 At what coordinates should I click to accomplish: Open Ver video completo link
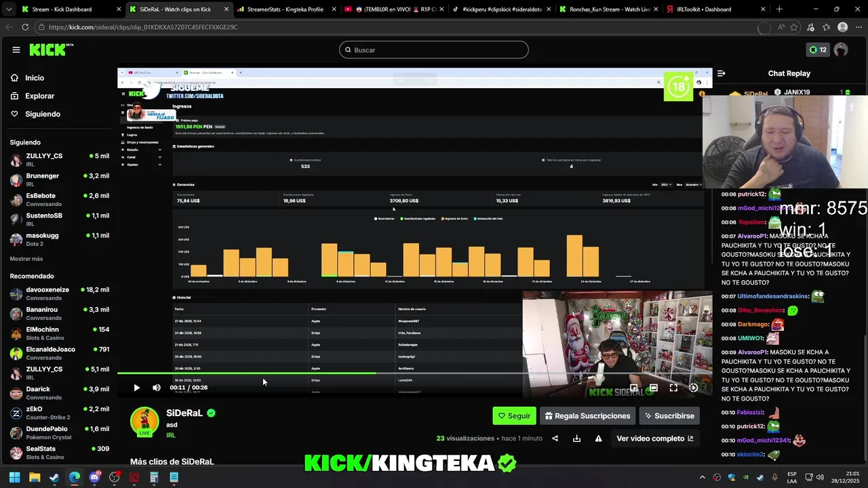(654, 439)
